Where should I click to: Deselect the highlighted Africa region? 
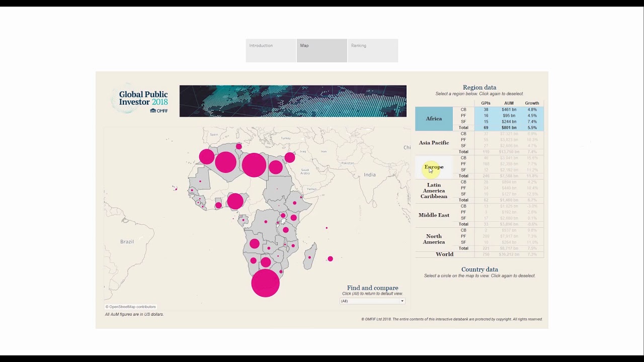434,119
